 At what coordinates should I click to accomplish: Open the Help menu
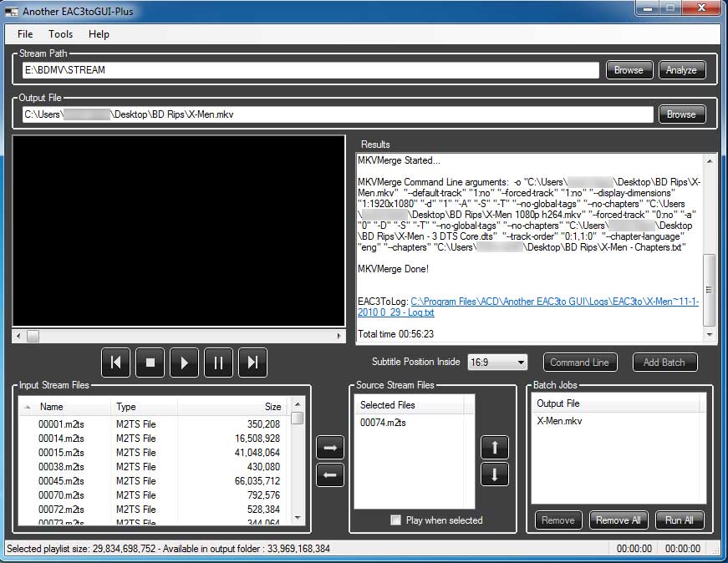pos(99,34)
